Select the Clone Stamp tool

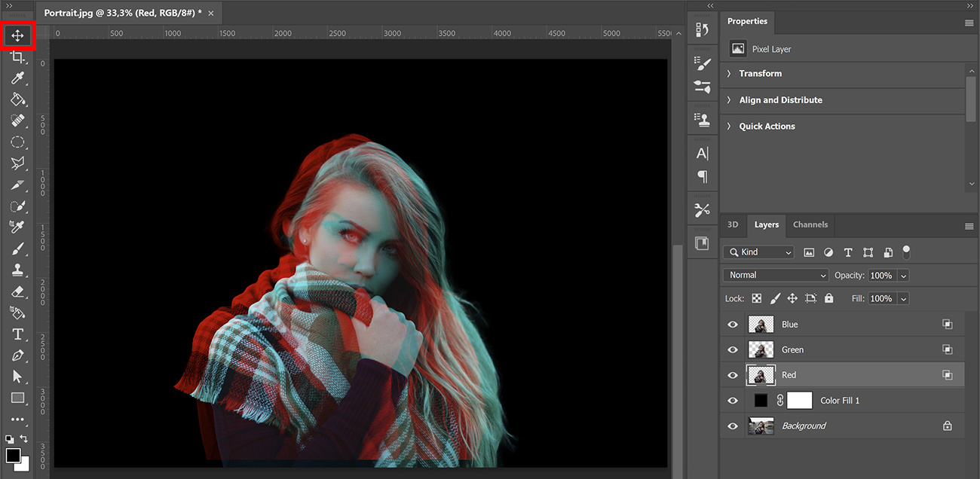17,270
